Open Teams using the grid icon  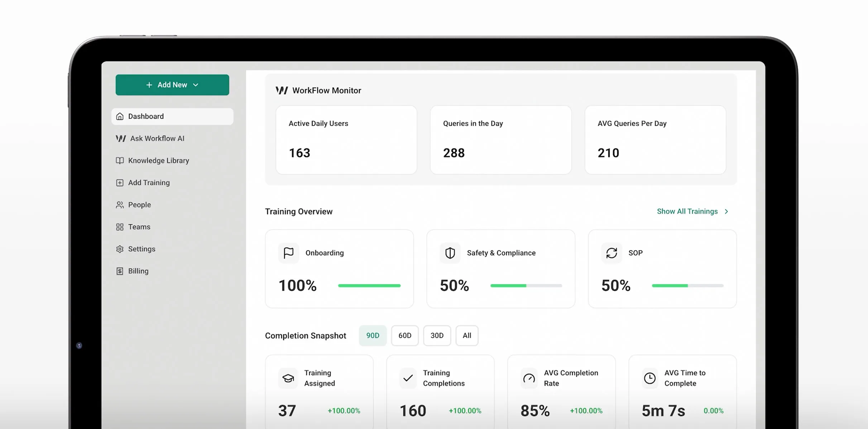click(x=120, y=227)
